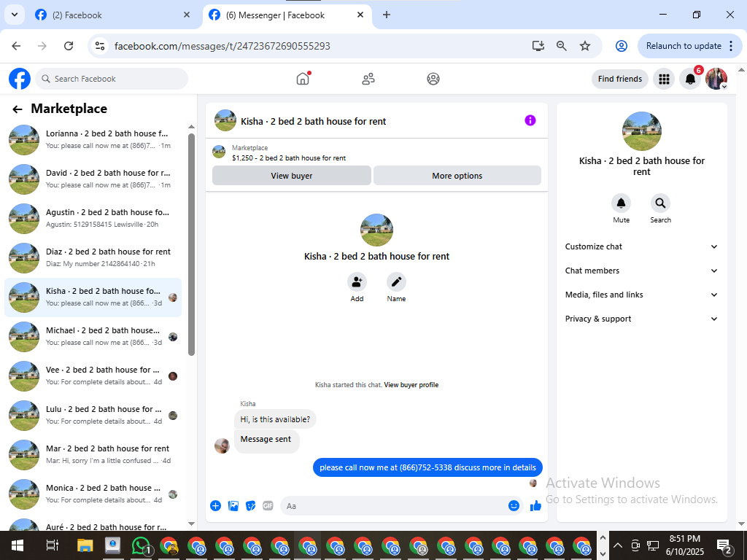Viewport: 747px width, 560px height.
Task: Open the Lulu conversation
Action: [x=93, y=416]
